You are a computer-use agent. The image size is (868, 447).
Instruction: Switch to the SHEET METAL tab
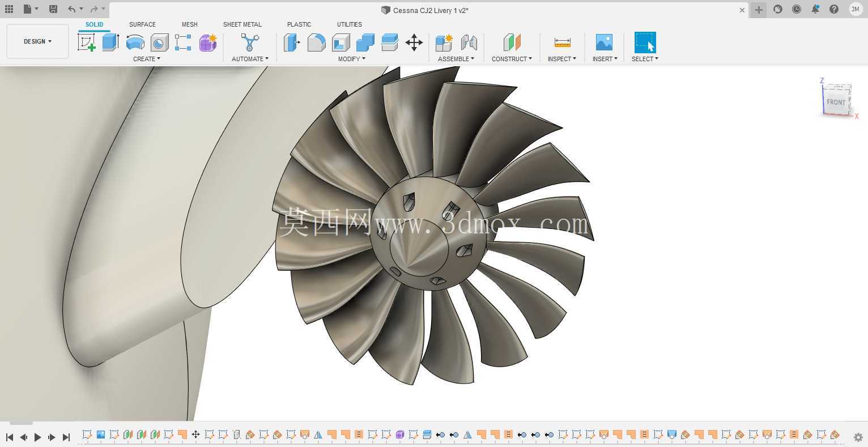(242, 24)
